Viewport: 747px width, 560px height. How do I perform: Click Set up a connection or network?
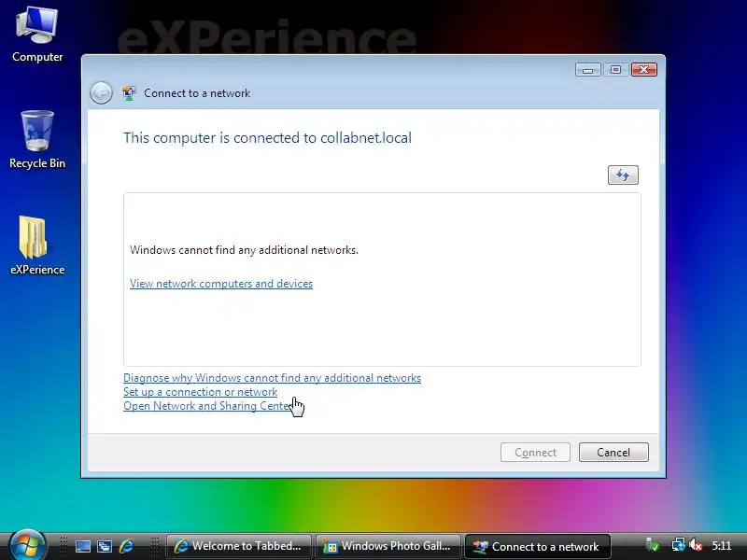[x=200, y=392]
